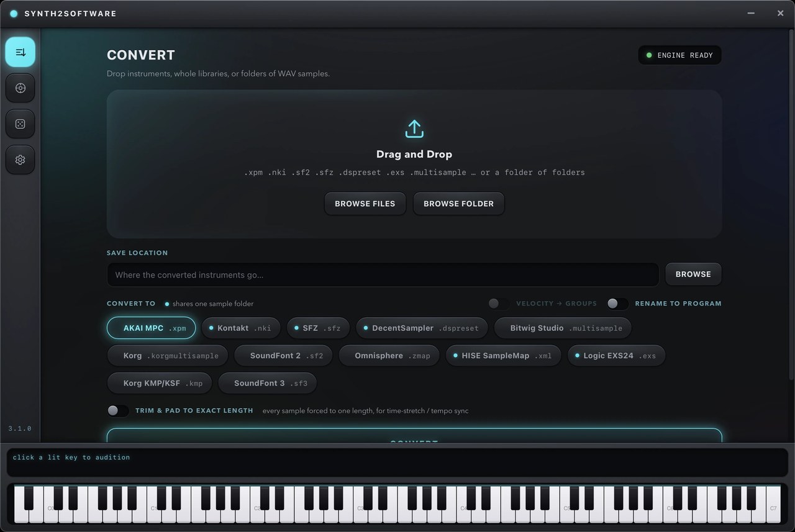Image resolution: width=795 pixels, height=532 pixels.
Task: Select AKAI MPC .xpm format
Action: (x=152, y=328)
